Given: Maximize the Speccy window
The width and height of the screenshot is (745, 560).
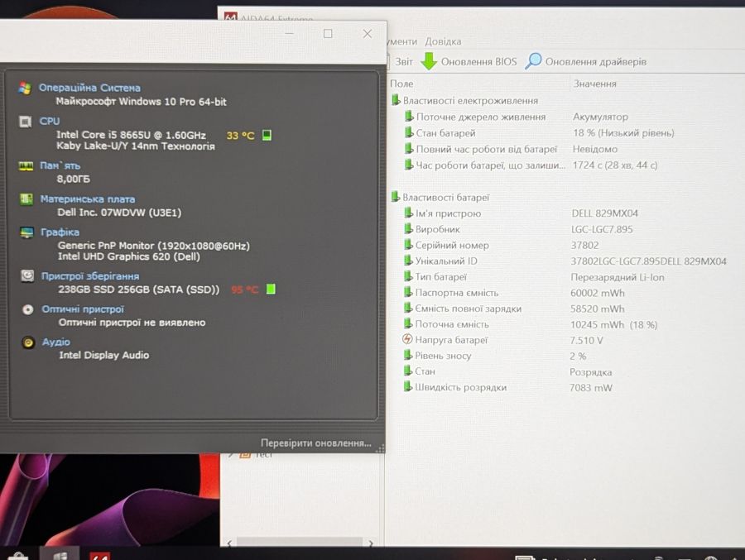Looking at the screenshot, I should 328,34.
